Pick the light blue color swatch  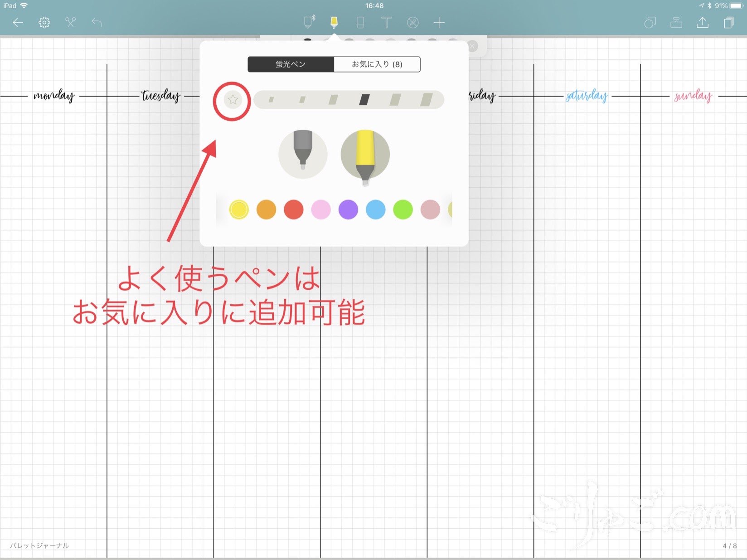click(375, 209)
